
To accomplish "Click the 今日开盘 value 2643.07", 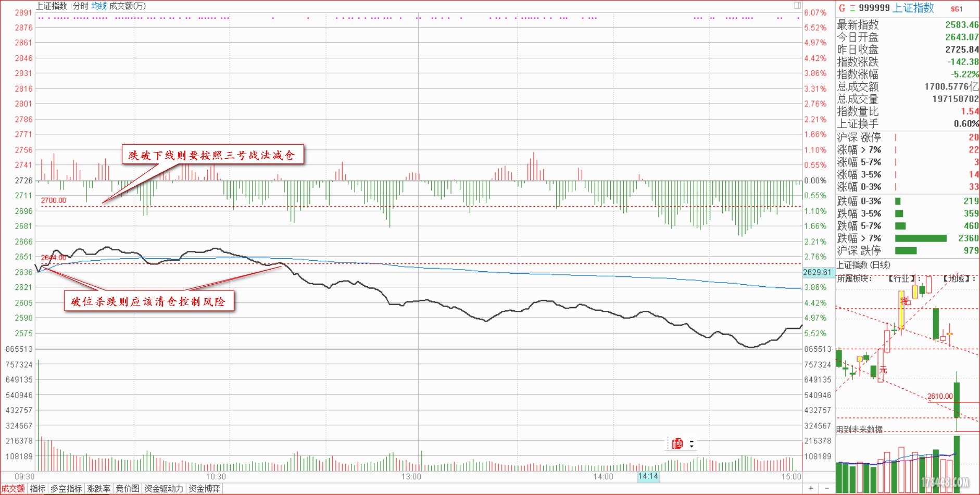I will pyautogui.click(x=962, y=37).
